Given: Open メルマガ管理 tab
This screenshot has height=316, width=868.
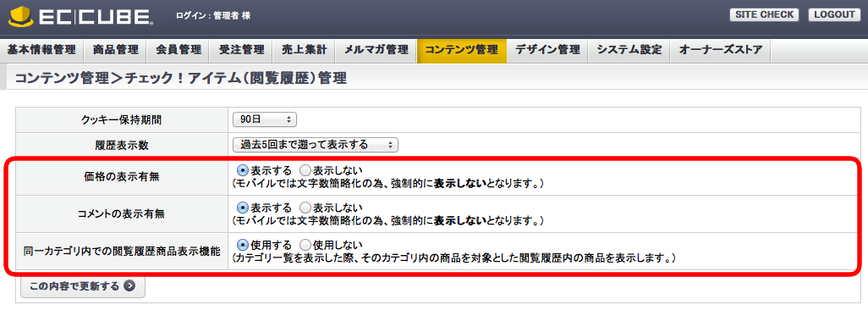Looking at the screenshot, I should 376,51.
